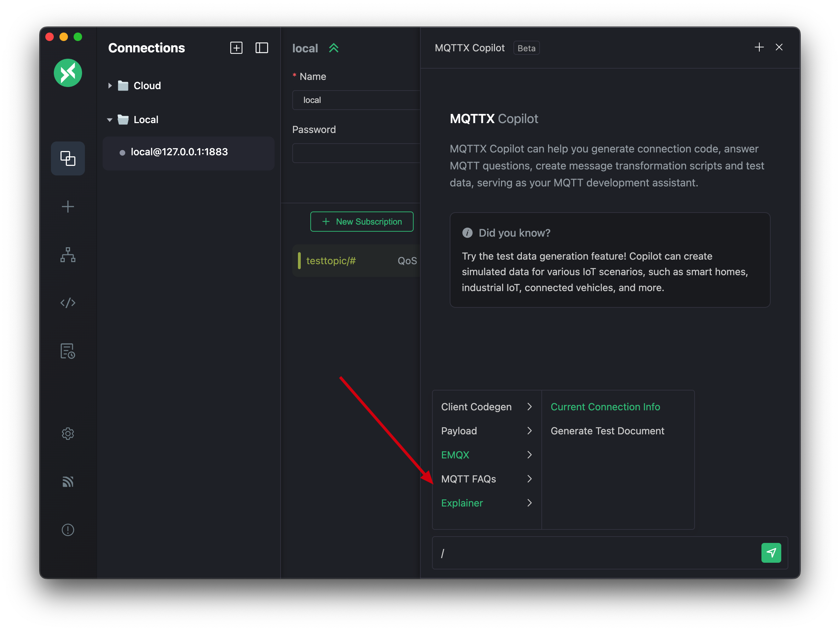Click the new collection folder-plus icon

coord(236,48)
